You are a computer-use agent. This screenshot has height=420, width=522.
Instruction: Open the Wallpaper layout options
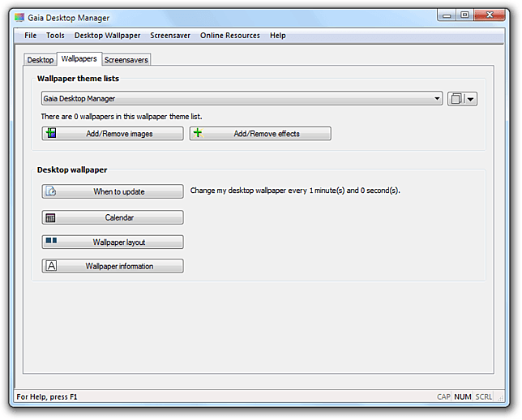tap(113, 242)
